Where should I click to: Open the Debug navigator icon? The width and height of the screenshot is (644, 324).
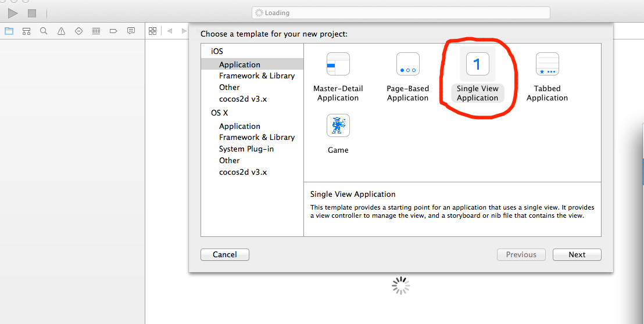(x=96, y=31)
